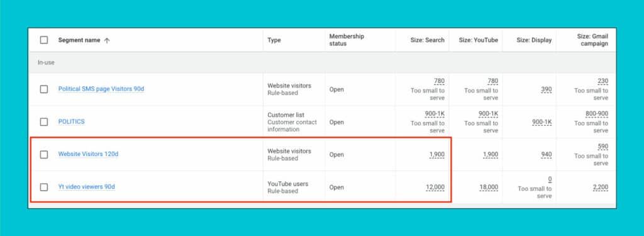Image resolution: width=644 pixels, height=236 pixels.
Task: Tick the Website Visitors 120d checkbox
Action: [44, 154]
